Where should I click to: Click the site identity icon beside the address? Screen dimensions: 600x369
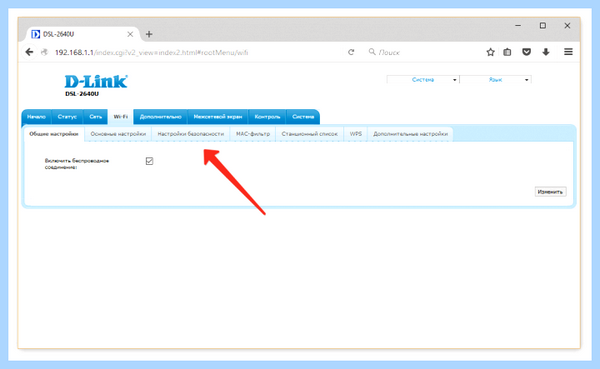[x=44, y=52]
